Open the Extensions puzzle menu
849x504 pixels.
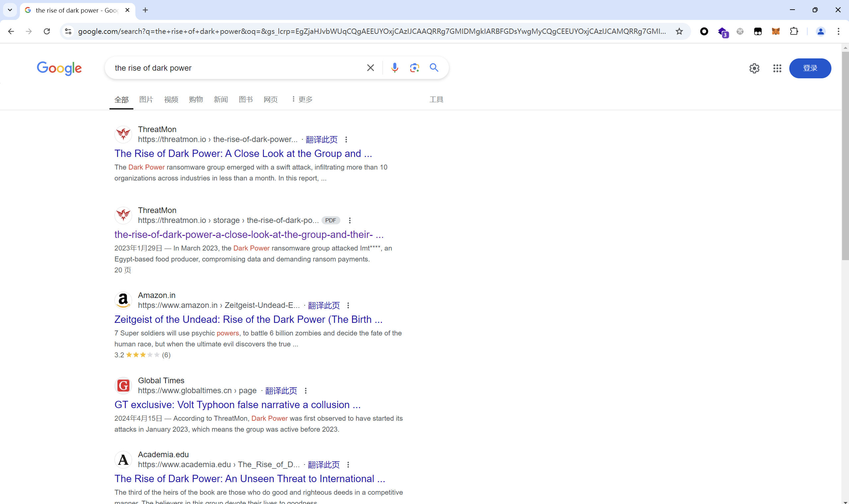pyautogui.click(x=794, y=31)
